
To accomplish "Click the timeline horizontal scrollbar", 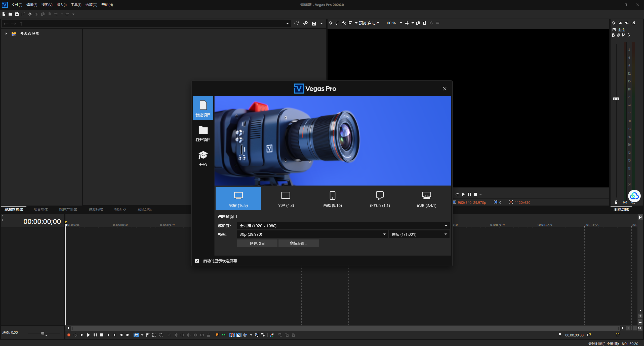I will tap(345, 328).
